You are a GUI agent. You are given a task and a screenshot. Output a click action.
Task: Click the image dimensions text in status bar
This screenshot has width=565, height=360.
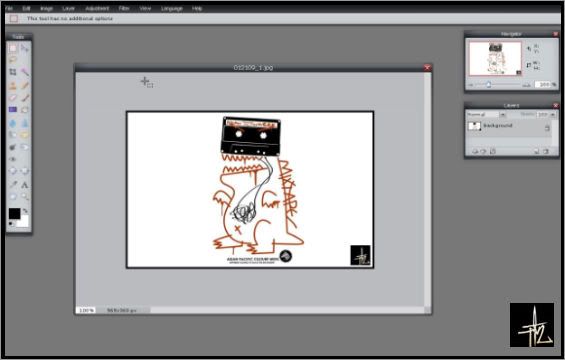pyautogui.click(x=121, y=310)
